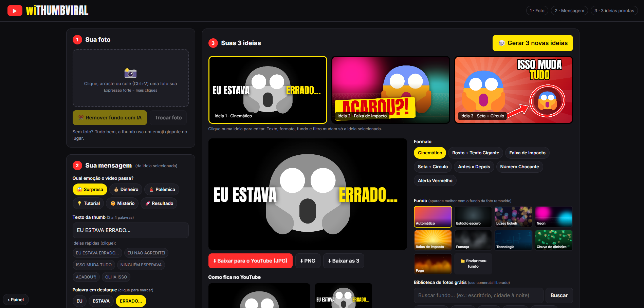Screen dimensions: 644x308
Task: Select the Dinheiro emotion chip
Action: coord(126,189)
